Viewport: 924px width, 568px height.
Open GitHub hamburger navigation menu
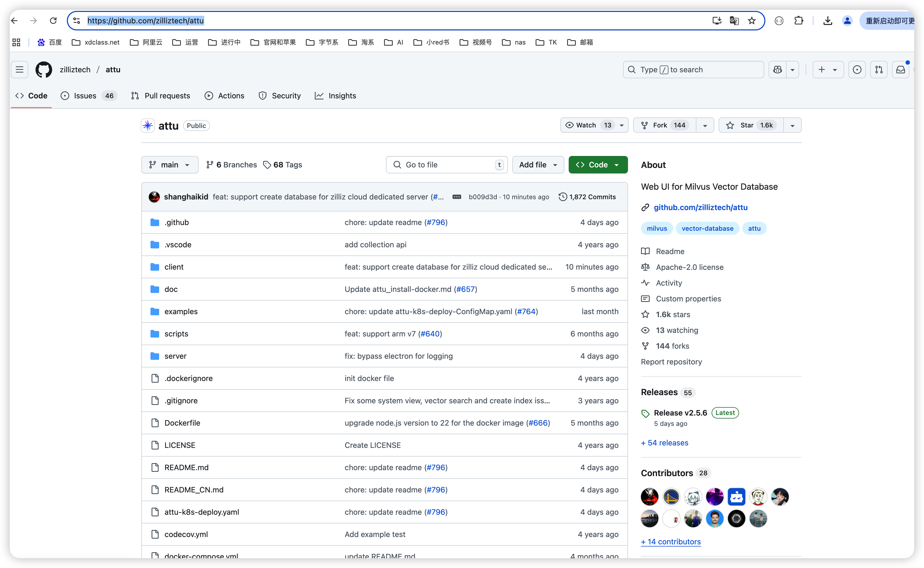(x=20, y=70)
